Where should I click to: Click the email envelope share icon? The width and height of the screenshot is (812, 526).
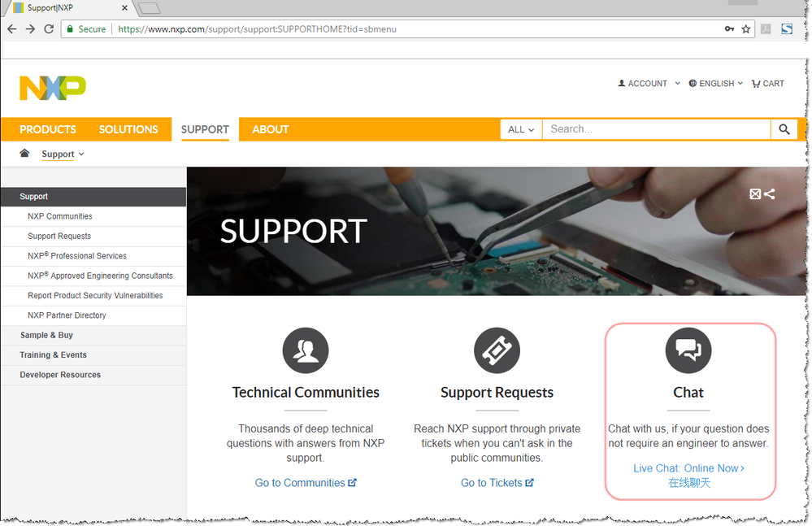755,193
